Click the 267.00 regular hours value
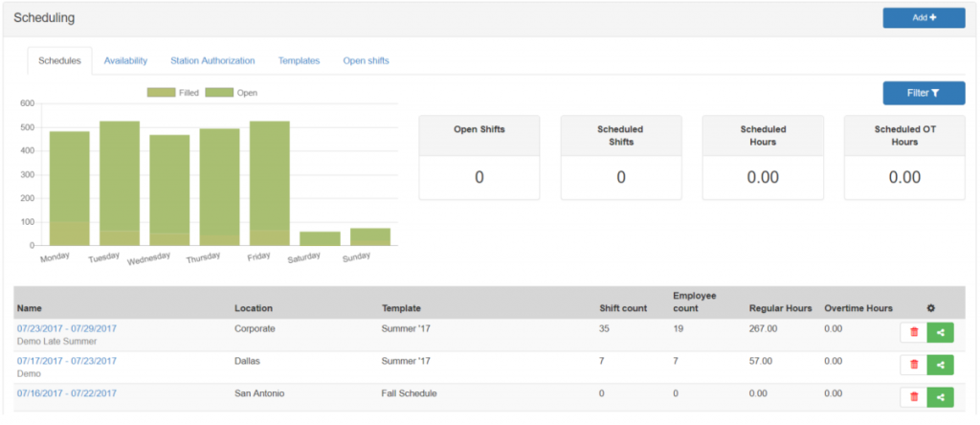This screenshot has width=980, height=425. (763, 328)
